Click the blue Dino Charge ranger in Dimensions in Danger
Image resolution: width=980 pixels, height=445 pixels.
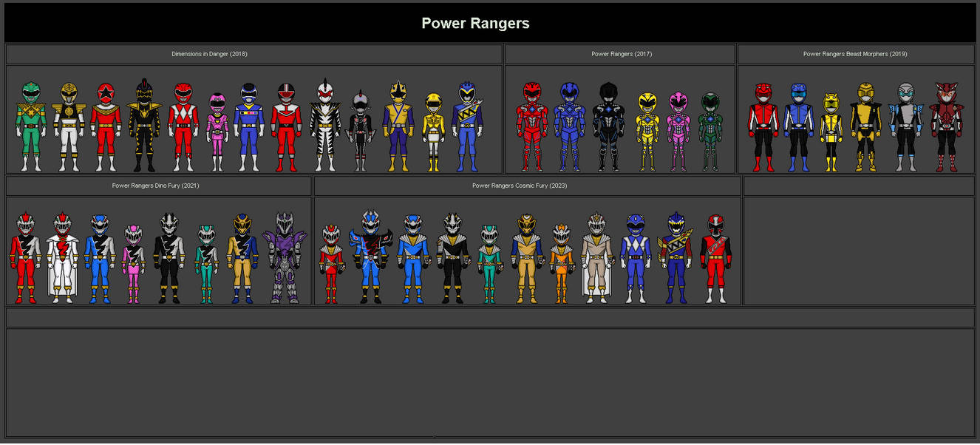tap(467, 126)
